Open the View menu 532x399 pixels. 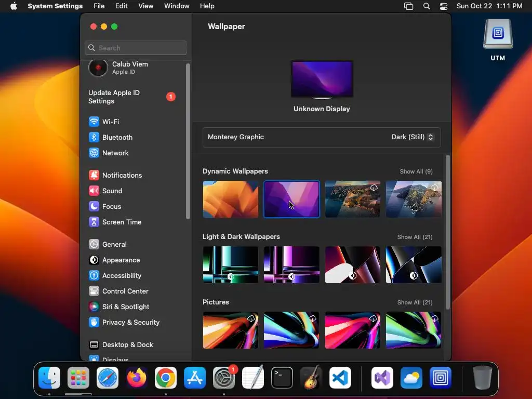(145, 6)
